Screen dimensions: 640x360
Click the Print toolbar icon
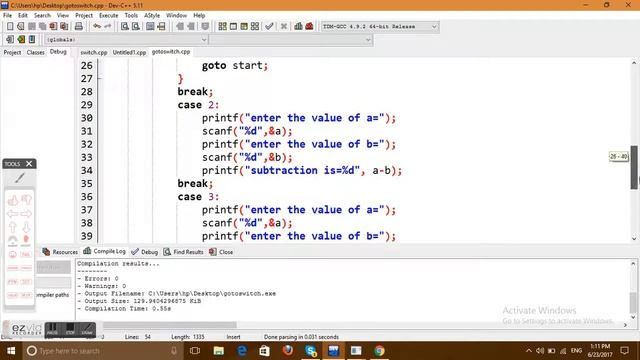[x=79, y=26]
